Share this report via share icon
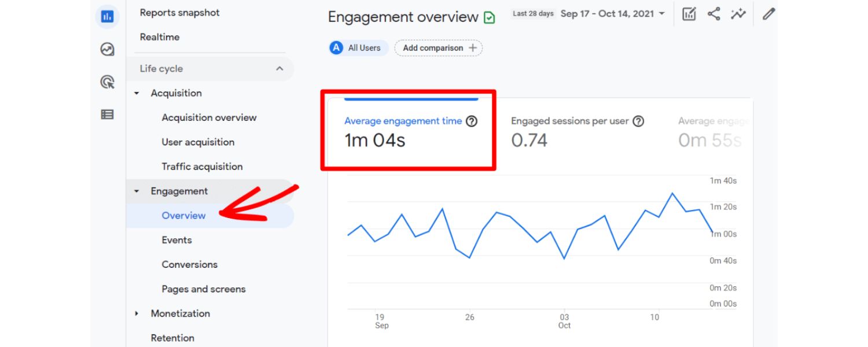The height and width of the screenshot is (347, 868). point(713,14)
